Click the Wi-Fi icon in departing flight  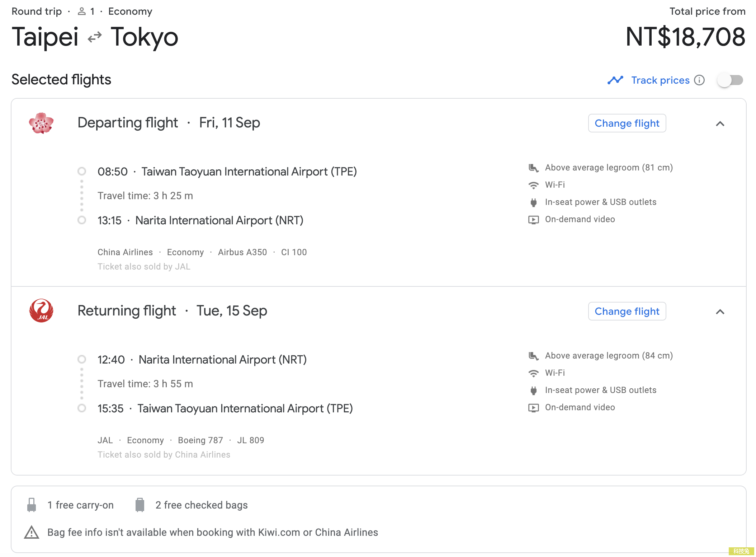pos(534,185)
